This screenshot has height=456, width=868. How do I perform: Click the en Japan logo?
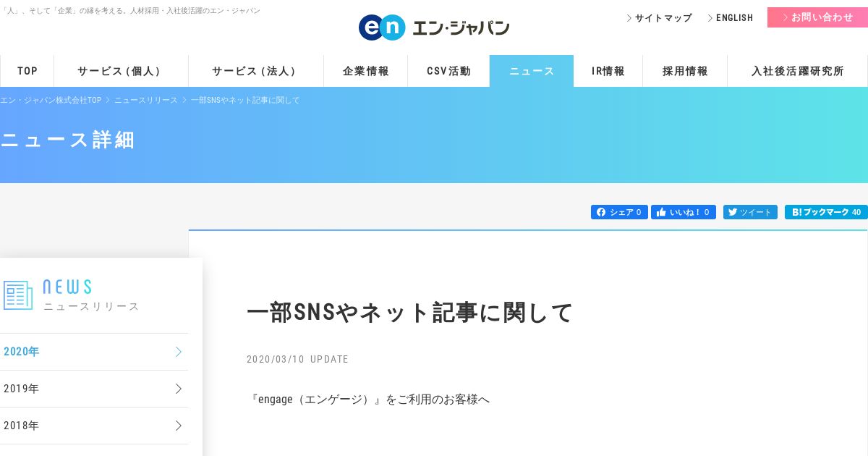point(434,28)
